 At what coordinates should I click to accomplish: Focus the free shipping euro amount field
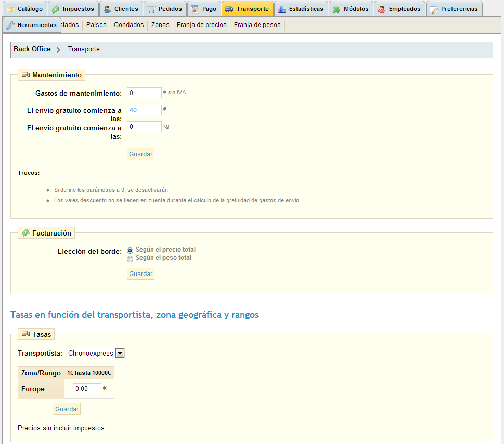tap(144, 110)
